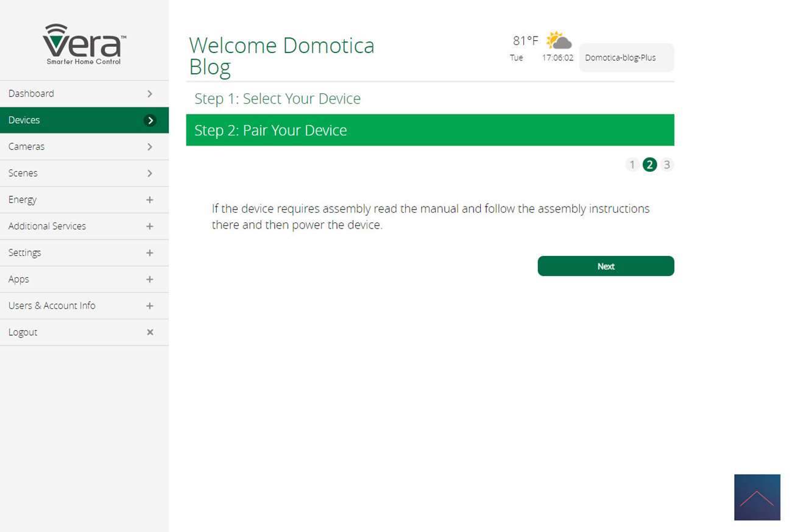
Task: Expand Users & Account Info plus icon
Action: 150,306
